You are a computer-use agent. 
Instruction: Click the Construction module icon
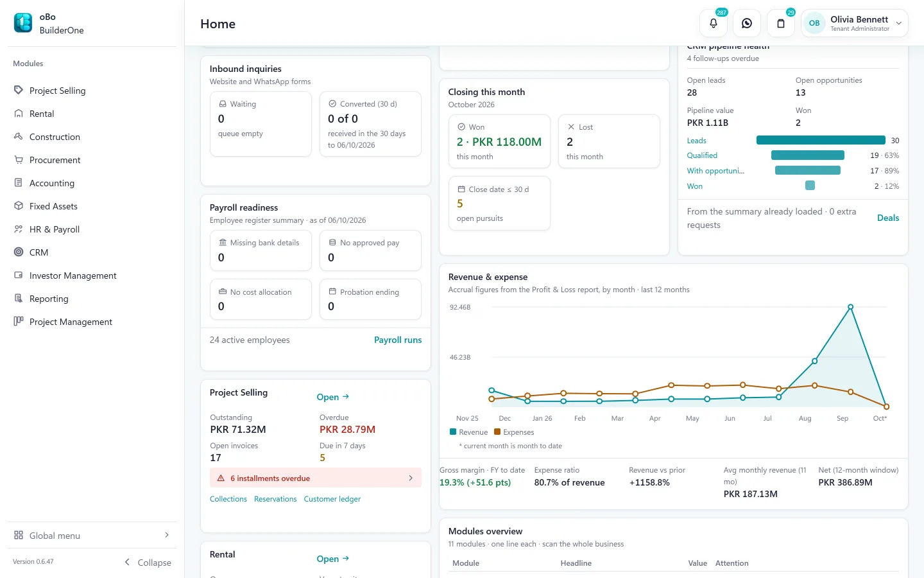coord(19,137)
